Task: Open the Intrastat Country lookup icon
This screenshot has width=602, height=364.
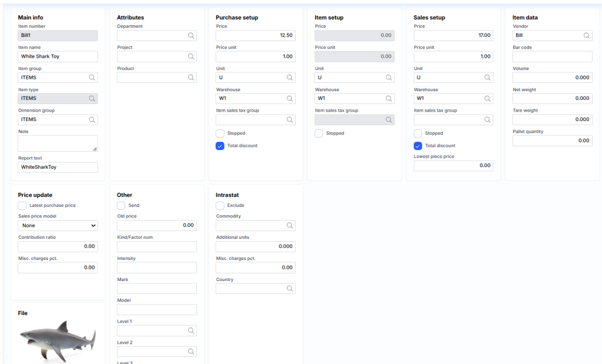Action: coord(290,289)
